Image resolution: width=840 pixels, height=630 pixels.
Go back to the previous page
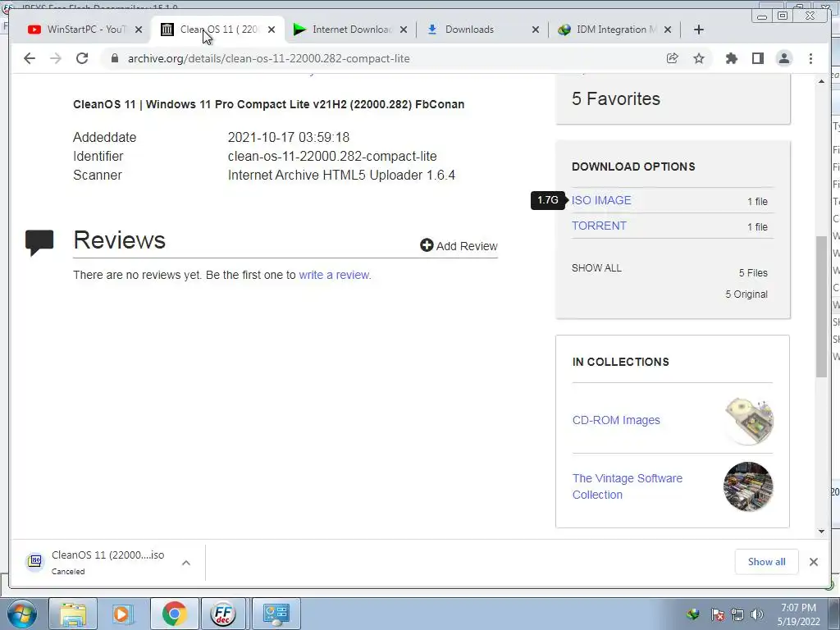30,58
